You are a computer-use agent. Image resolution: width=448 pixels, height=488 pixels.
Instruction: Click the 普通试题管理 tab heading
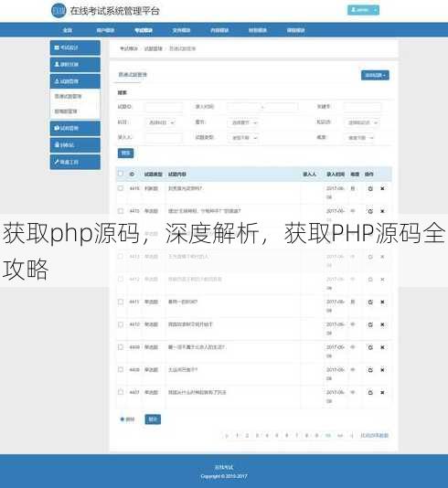click(133, 75)
